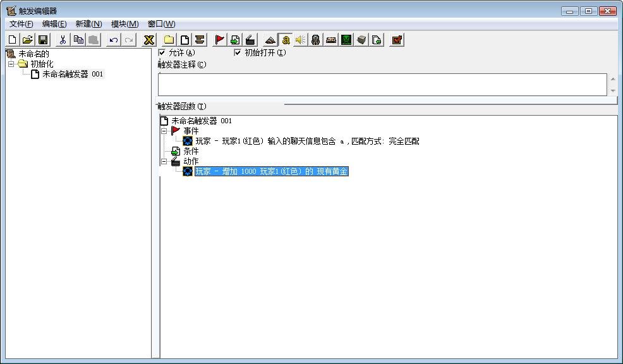
Task: Create new category with folder icon
Action: click(x=169, y=40)
